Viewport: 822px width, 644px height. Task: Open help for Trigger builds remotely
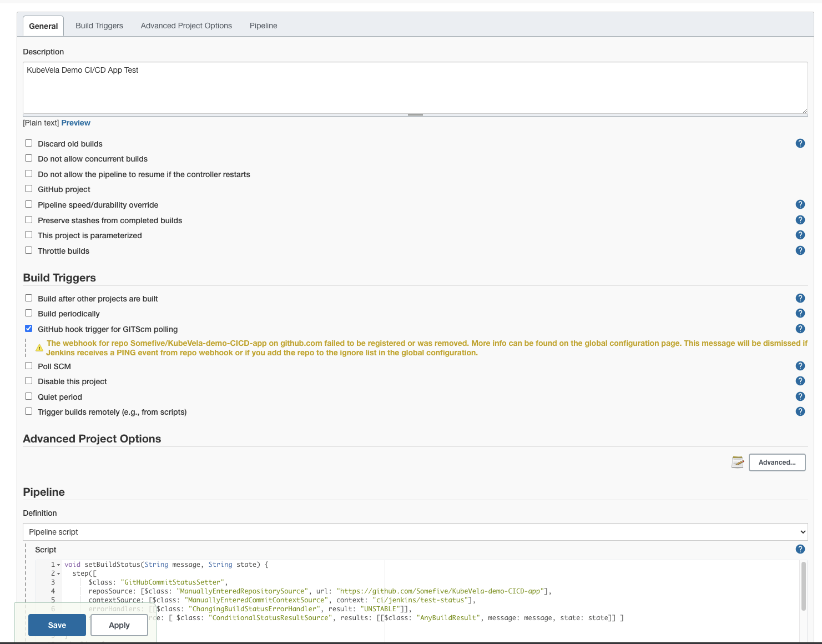click(x=800, y=411)
